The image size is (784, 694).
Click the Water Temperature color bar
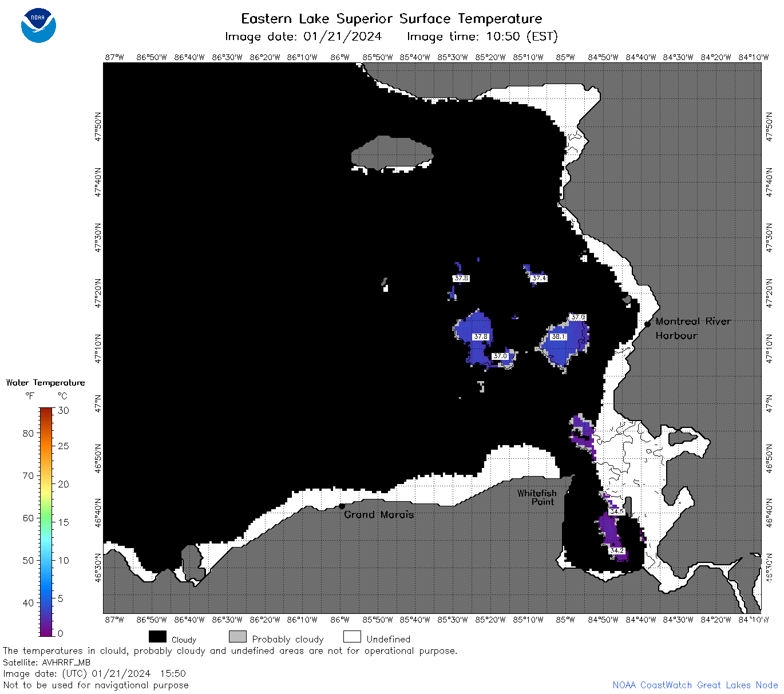[46, 522]
